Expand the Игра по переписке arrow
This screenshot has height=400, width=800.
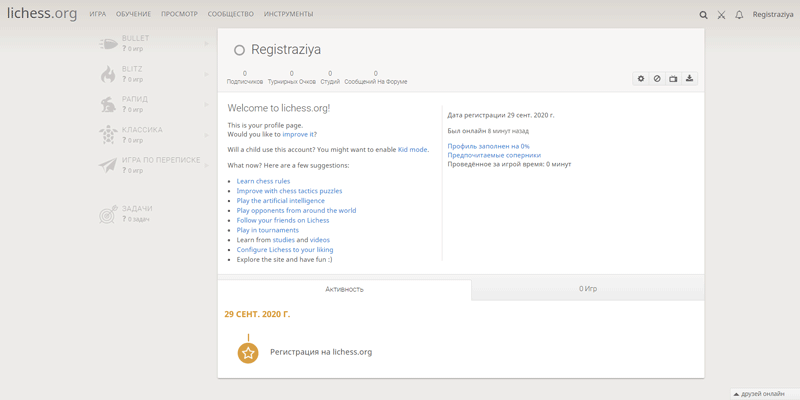[x=207, y=165]
